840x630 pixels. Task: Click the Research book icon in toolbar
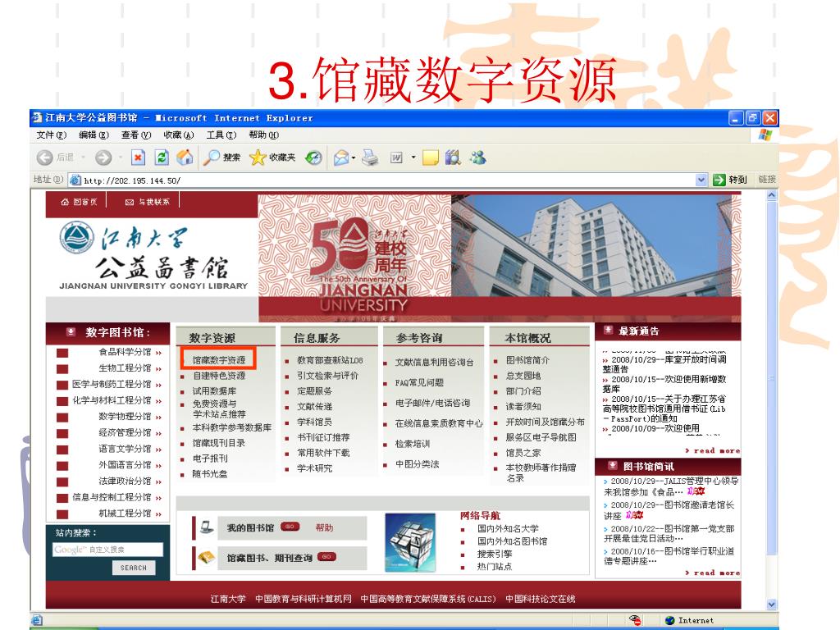(x=453, y=157)
